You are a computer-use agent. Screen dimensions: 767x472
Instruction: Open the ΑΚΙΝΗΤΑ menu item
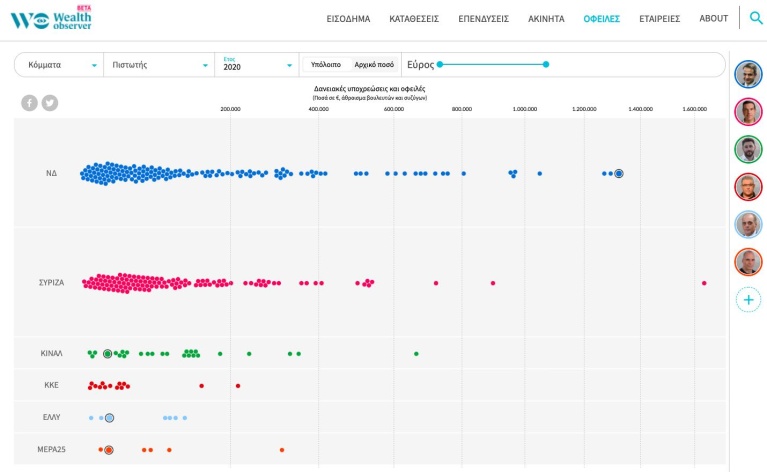click(x=546, y=19)
